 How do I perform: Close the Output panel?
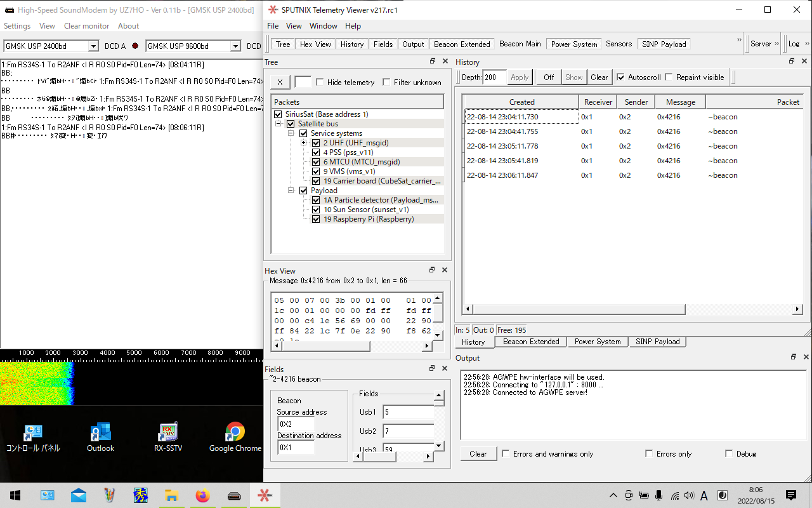pyautogui.click(x=806, y=358)
